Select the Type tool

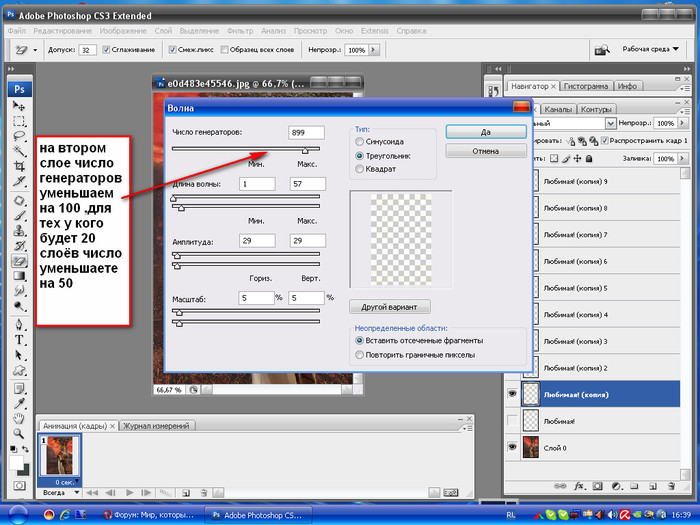point(19,340)
